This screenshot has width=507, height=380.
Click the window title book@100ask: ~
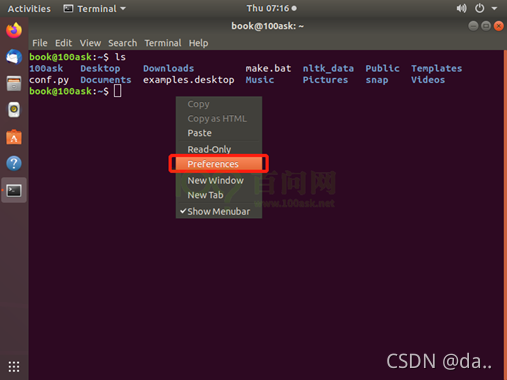267,26
